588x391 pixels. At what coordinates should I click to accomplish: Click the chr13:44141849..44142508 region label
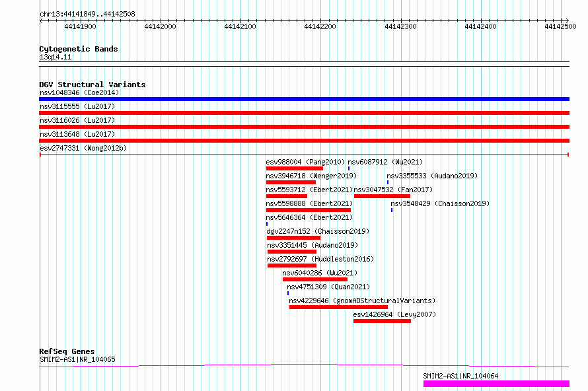[87, 14]
